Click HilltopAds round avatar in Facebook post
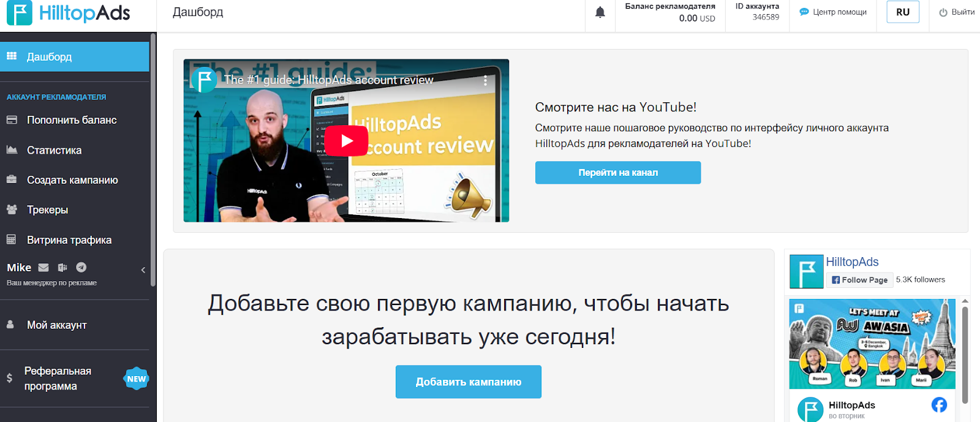 point(810,410)
